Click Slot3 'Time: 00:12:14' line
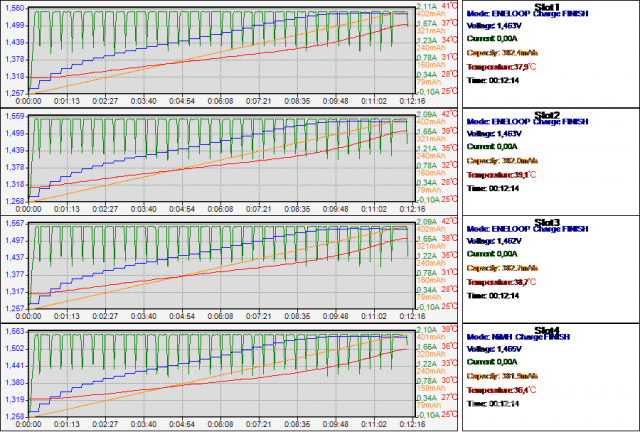This screenshot has height=432, width=640. (x=493, y=296)
